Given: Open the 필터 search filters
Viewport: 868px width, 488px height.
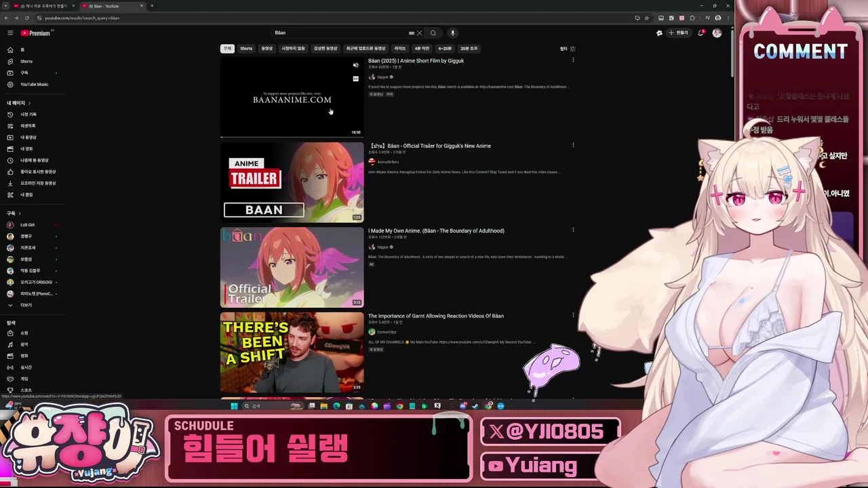Looking at the screenshot, I should (x=568, y=49).
